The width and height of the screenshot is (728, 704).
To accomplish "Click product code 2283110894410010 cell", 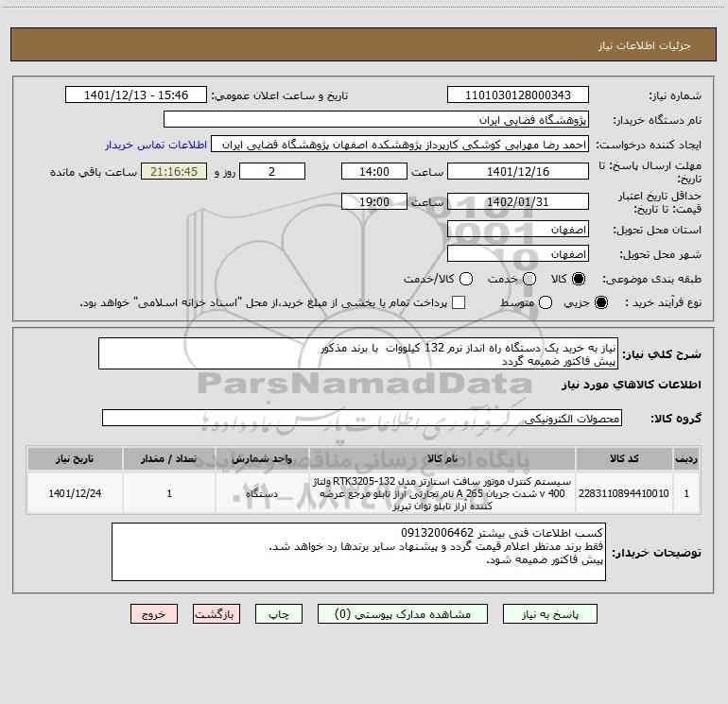I will click(624, 493).
